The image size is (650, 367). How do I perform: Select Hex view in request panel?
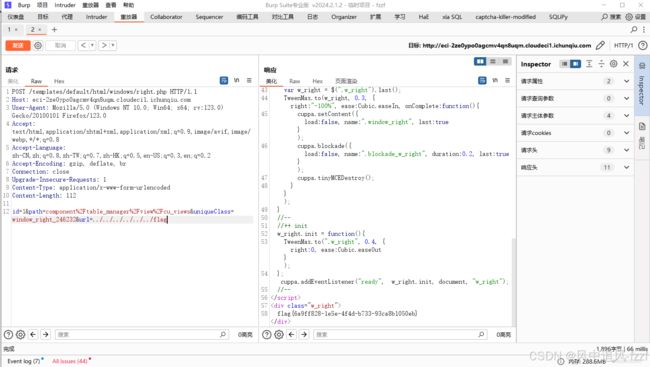(59, 81)
